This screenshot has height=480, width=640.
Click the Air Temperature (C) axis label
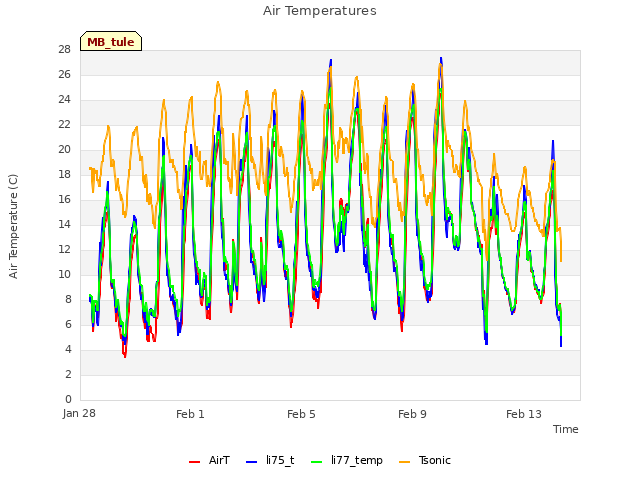pos(13,227)
